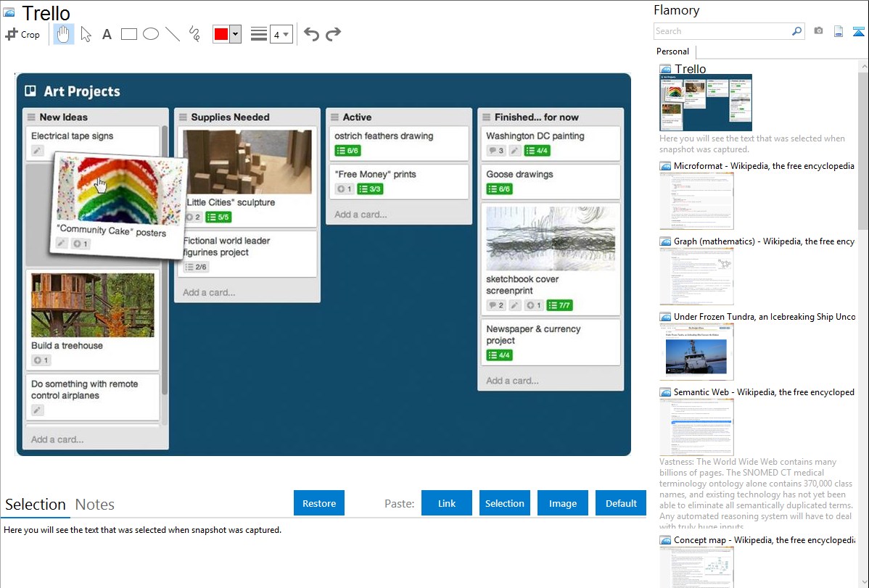Click Add a card in Supplies Needed

(x=209, y=293)
